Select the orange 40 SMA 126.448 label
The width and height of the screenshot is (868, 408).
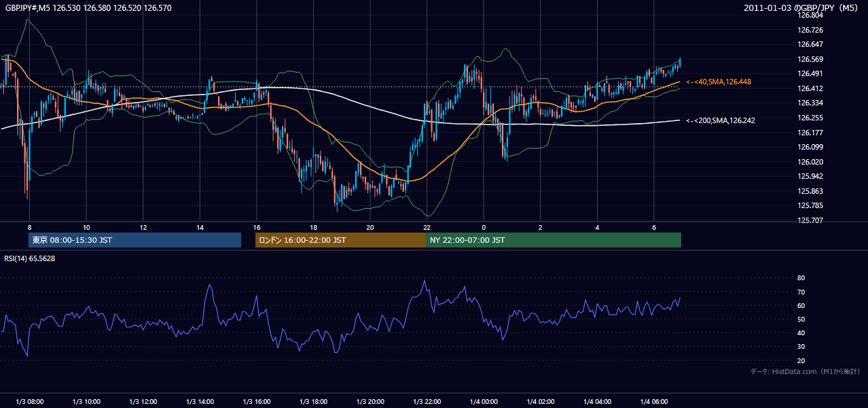coord(719,82)
